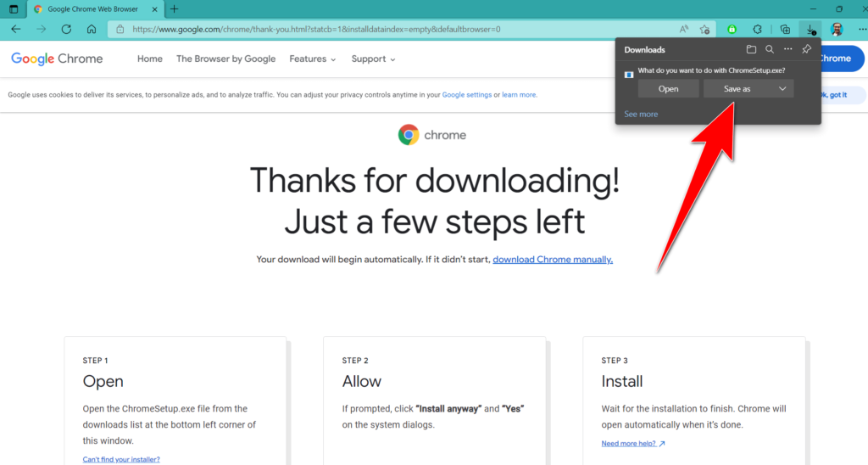
Task: Expand the Support dropdown menu
Action: coord(374,59)
